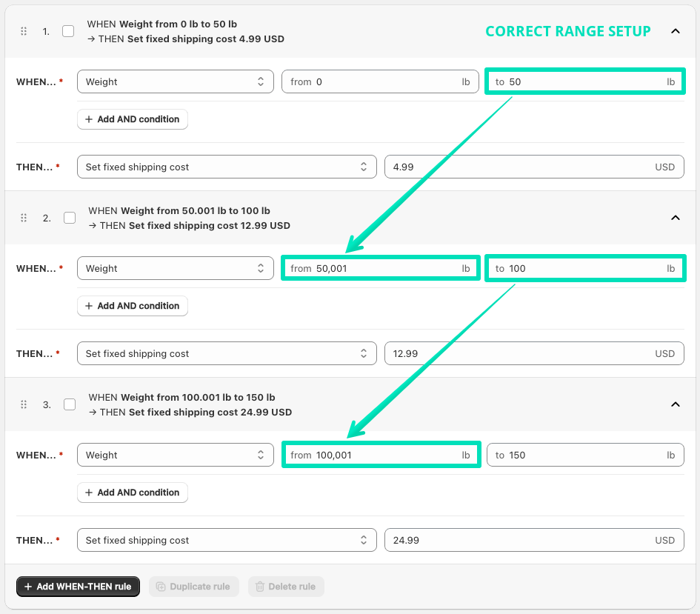Viewport: 700px width, 614px height.
Task: Collapse rule 2 using its chevron
Action: point(676,218)
